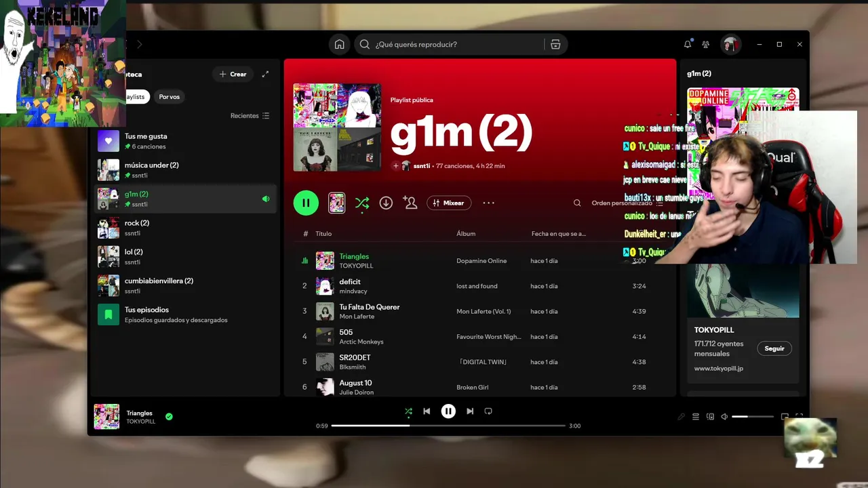
Task: Open Tus episodios in library
Action: click(x=185, y=314)
